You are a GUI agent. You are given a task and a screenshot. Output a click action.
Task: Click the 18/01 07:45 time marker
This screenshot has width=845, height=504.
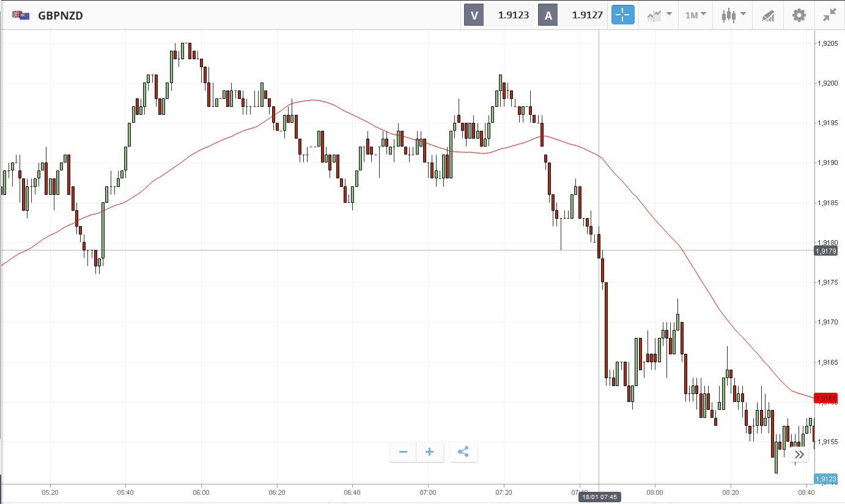coord(599,497)
